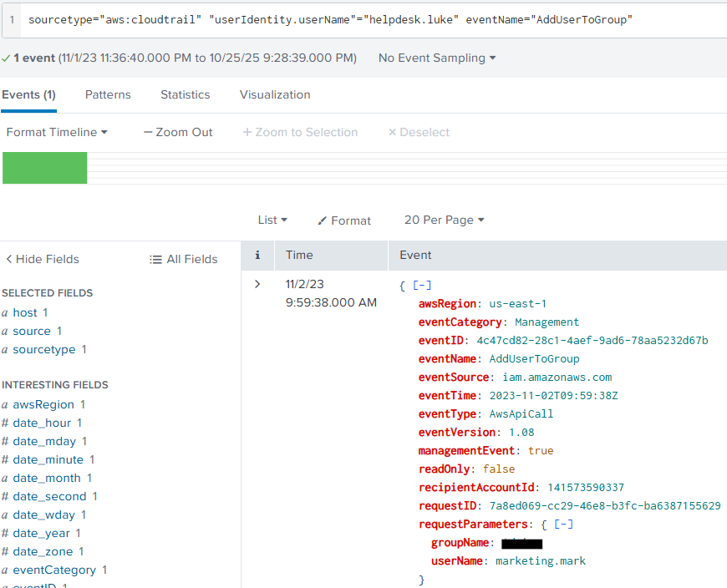This screenshot has width=727, height=588.
Task: Switch to the Patterns tab
Action: [108, 94]
